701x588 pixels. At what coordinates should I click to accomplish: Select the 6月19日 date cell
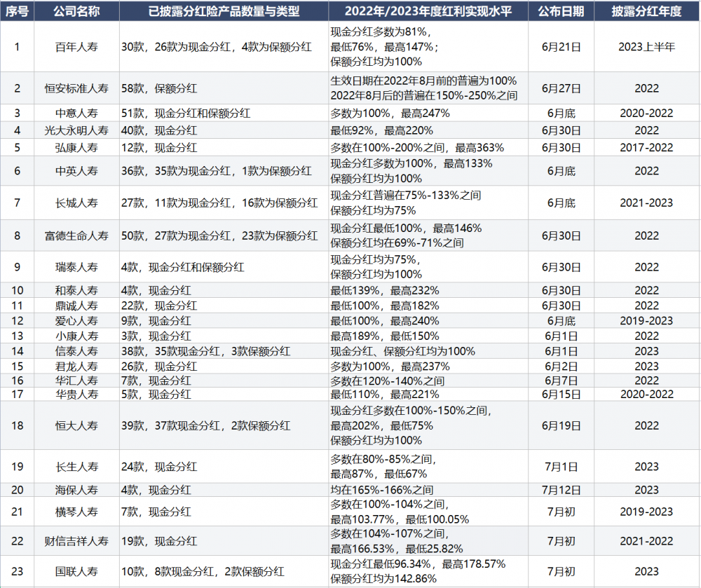pos(561,425)
